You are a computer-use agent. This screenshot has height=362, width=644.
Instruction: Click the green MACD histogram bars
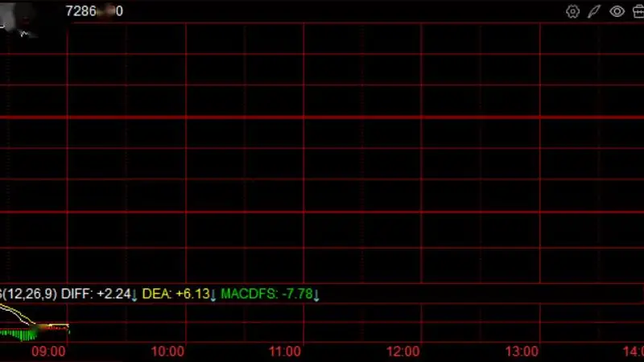coord(19,335)
